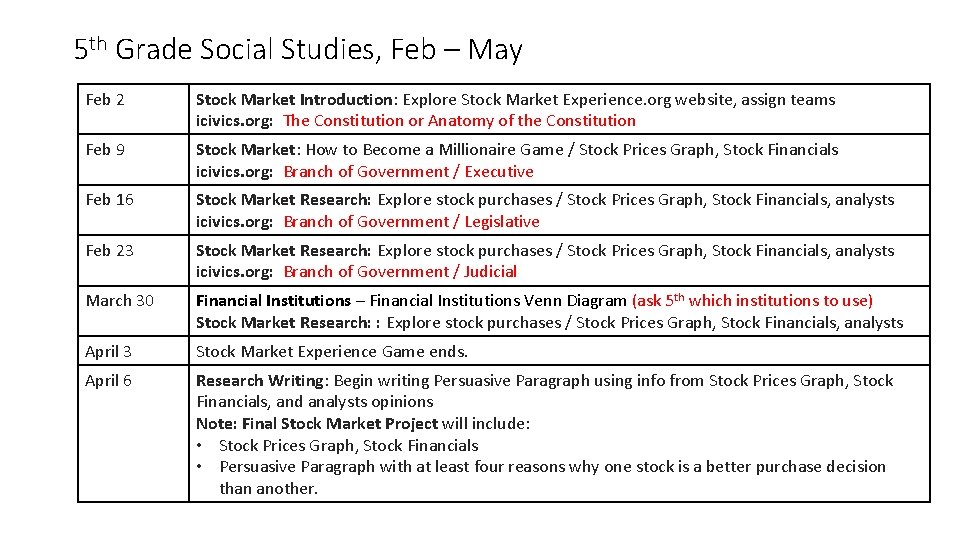The height and width of the screenshot is (540, 960).
Task: Click the 'Stock Market Introduction' bold heading
Action: coord(294,100)
